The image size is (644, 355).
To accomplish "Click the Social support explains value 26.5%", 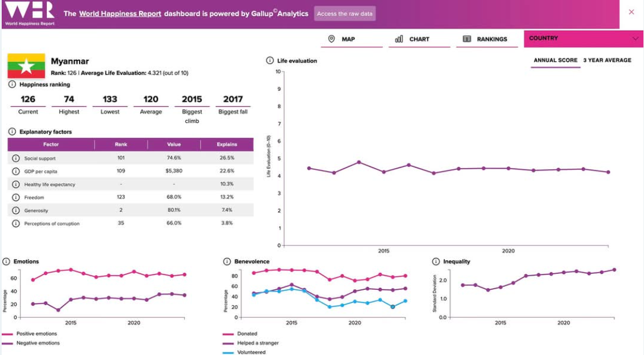I will point(226,158).
